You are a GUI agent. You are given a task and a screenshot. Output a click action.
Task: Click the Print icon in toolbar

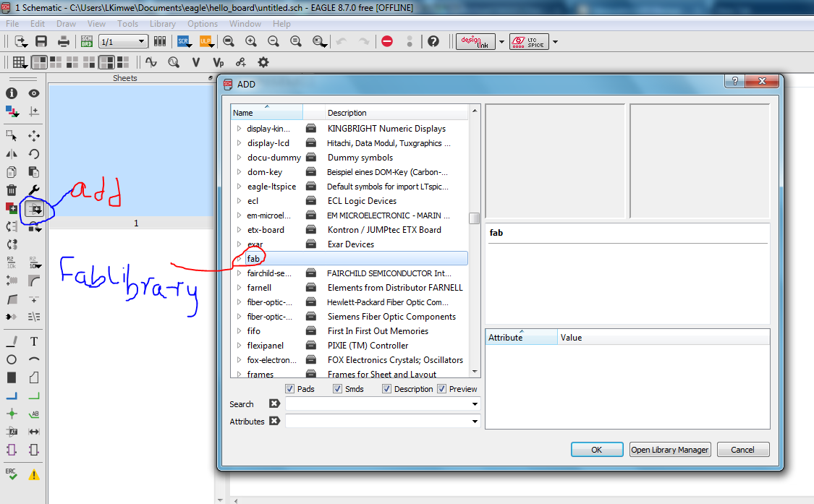coord(64,41)
